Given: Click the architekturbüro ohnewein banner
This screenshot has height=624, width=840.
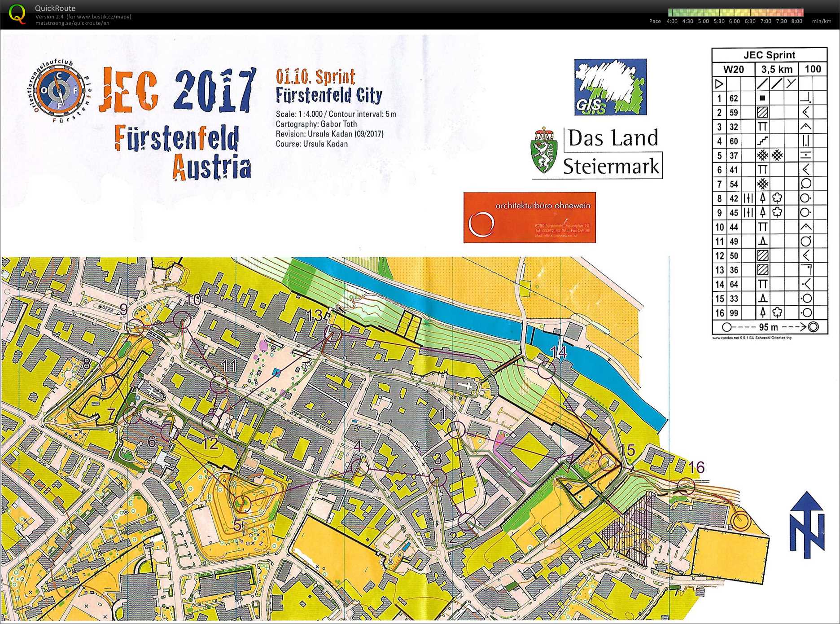Looking at the screenshot, I should pos(529,218).
